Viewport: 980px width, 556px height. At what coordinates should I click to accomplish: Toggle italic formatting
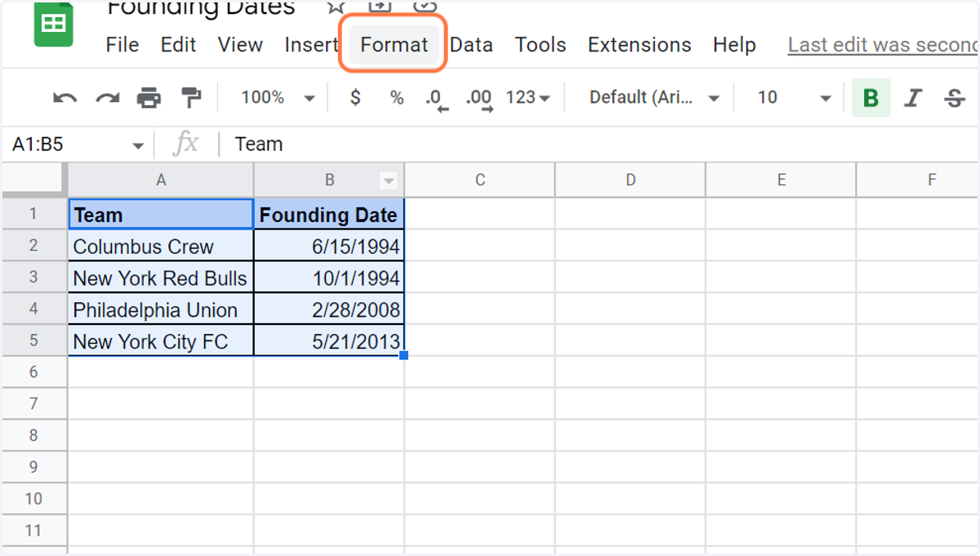[x=912, y=98]
